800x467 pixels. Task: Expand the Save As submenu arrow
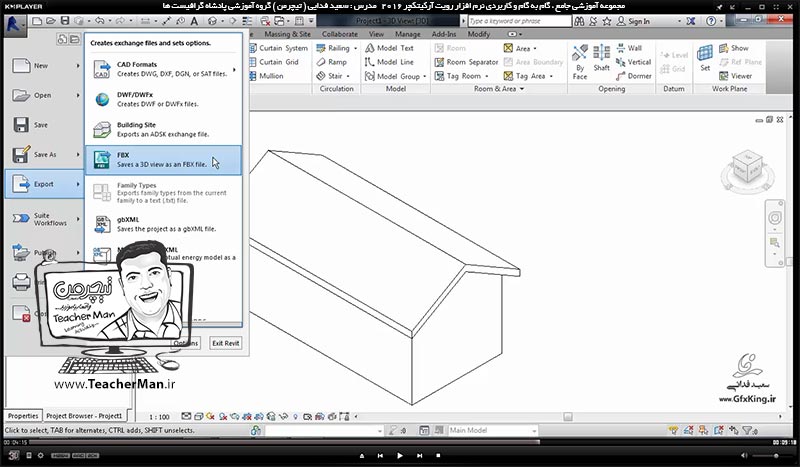pos(78,155)
